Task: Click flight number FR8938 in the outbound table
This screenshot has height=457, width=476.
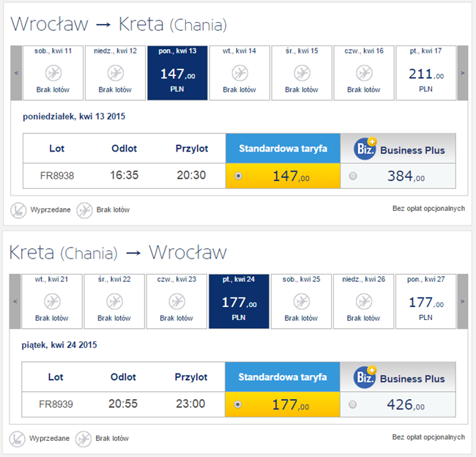Action: 56,176
